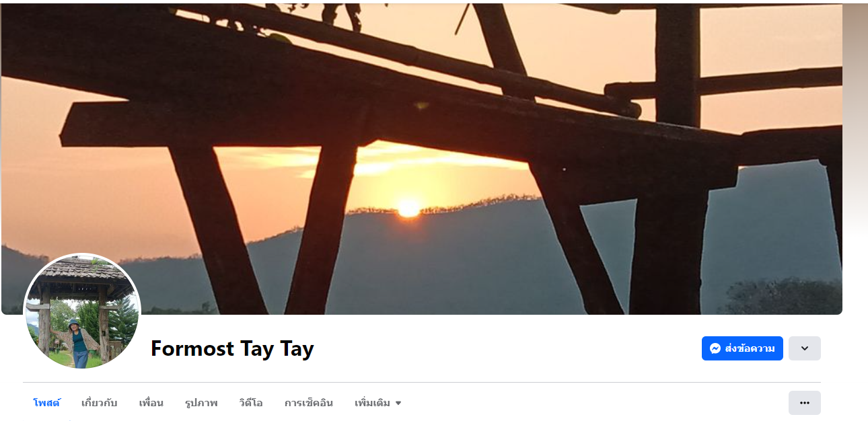The image size is (868, 421).
Task: Expand the chevron dropdown beside ส่งข้อความ
Action: (x=804, y=348)
